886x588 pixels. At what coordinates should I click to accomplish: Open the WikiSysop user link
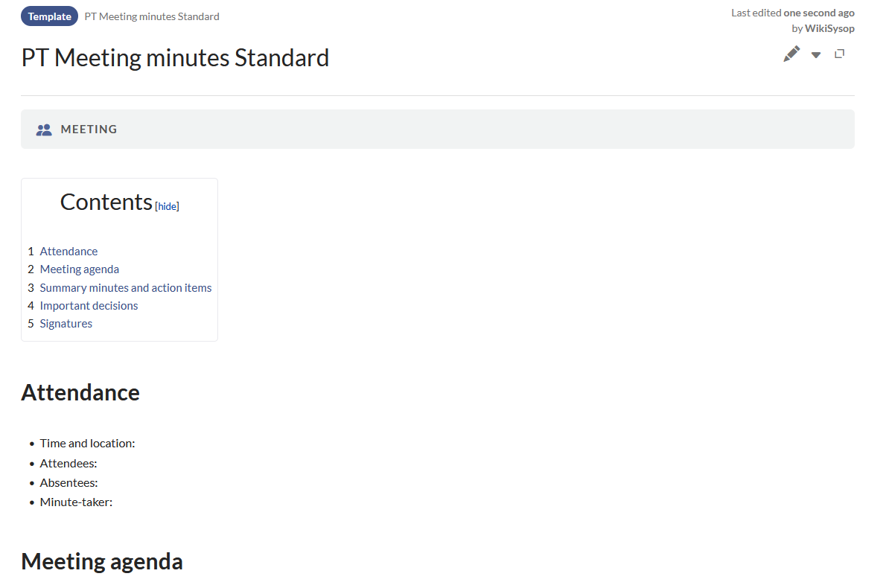829,28
